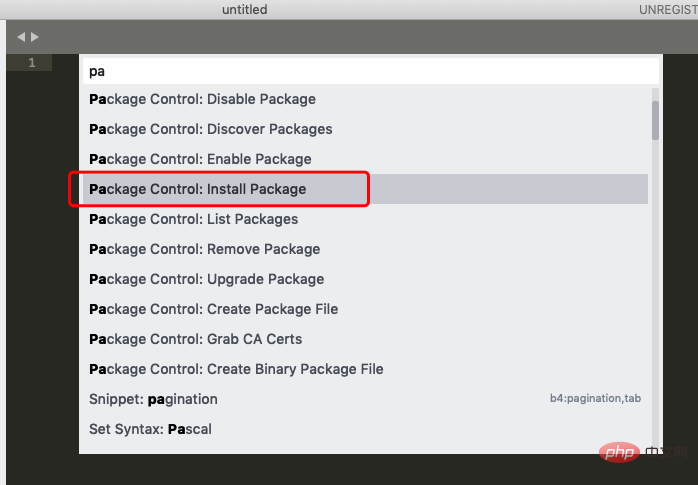This screenshot has height=485, width=698.
Task: Open Package Control: List Packages
Action: tap(193, 219)
